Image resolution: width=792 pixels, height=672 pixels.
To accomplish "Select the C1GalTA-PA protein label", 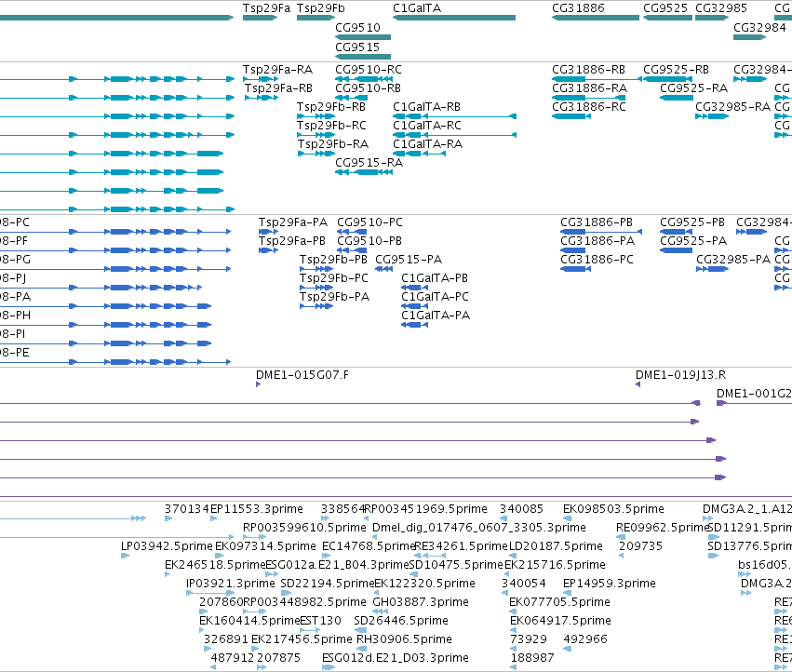I will 436,316.
